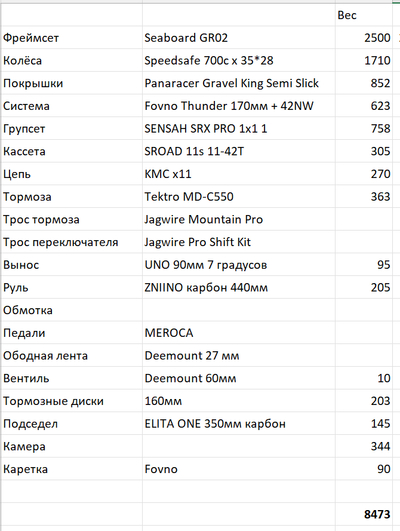Click the Каретка row label cell

(x=72, y=469)
